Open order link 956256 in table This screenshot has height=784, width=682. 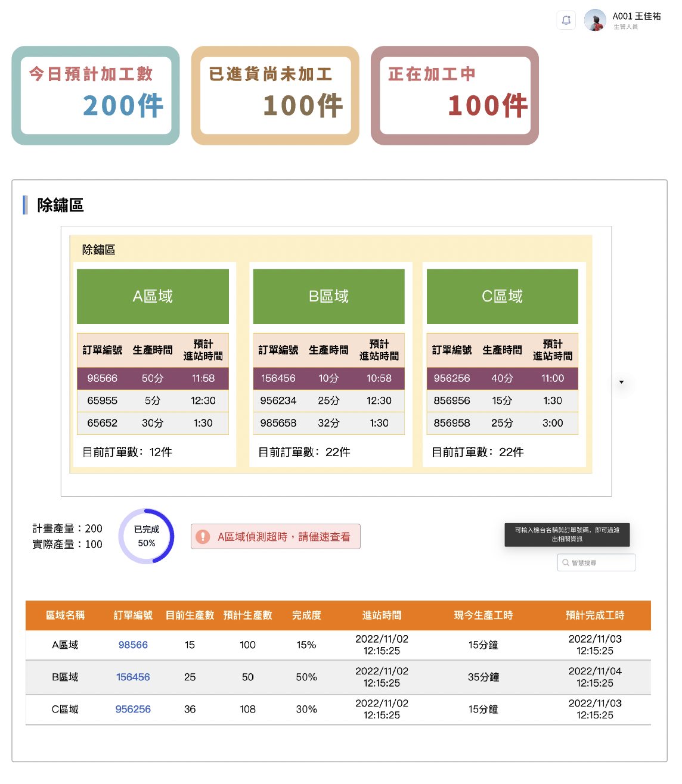pos(133,709)
